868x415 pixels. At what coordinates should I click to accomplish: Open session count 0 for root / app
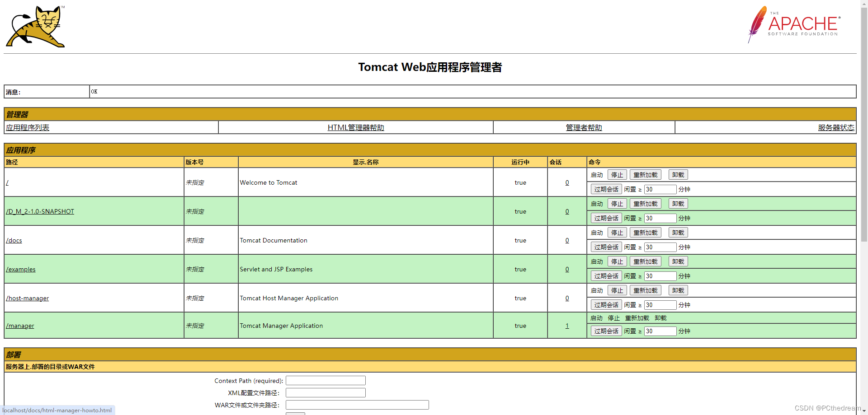tap(567, 182)
